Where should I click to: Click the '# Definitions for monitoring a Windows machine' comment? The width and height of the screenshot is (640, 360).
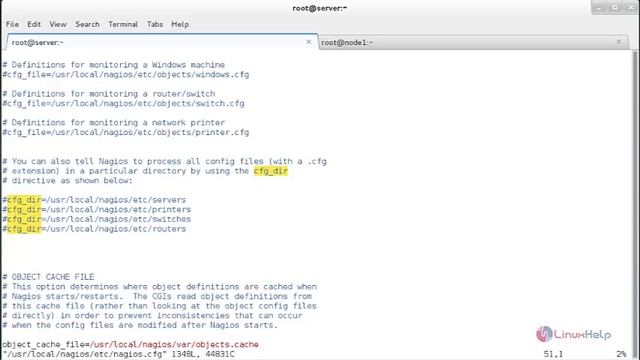[x=113, y=65]
